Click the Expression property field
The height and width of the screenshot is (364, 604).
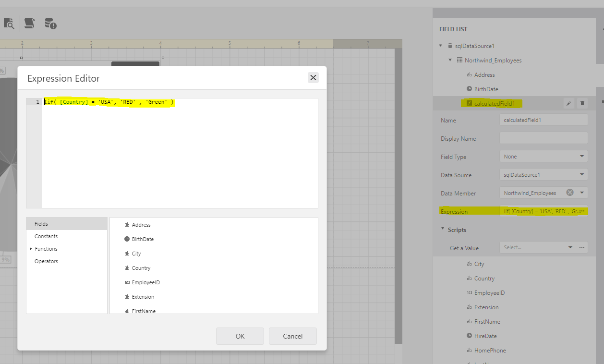pyautogui.click(x=544, y=211)
